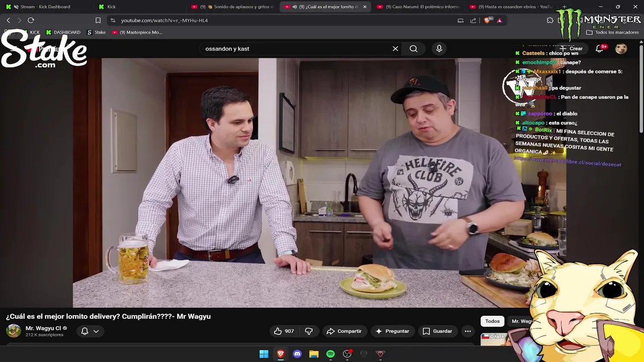Switch to the Caso Narumi tab
The width and height of the screenshot is (644, 362).
pos(418,7)
